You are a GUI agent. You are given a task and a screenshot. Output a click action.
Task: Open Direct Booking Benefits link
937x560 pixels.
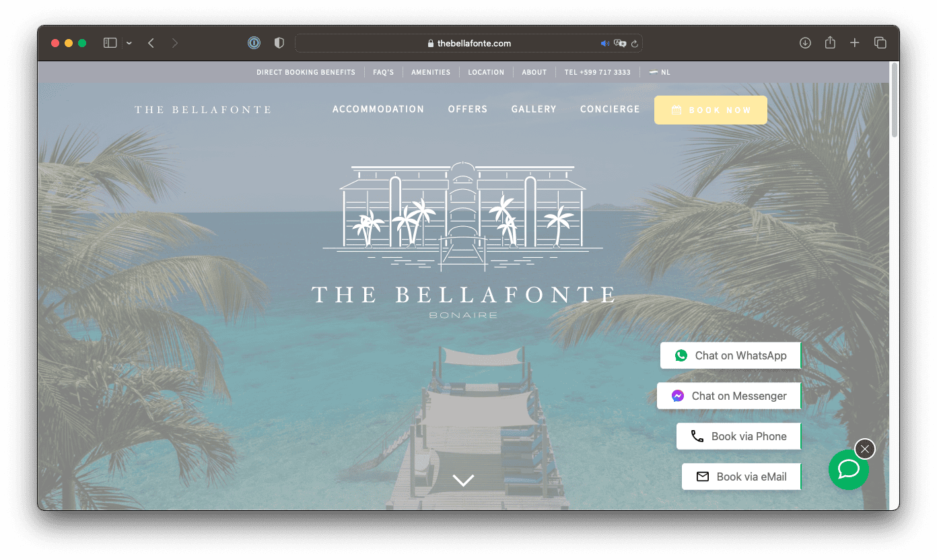[x=306, y=72]
